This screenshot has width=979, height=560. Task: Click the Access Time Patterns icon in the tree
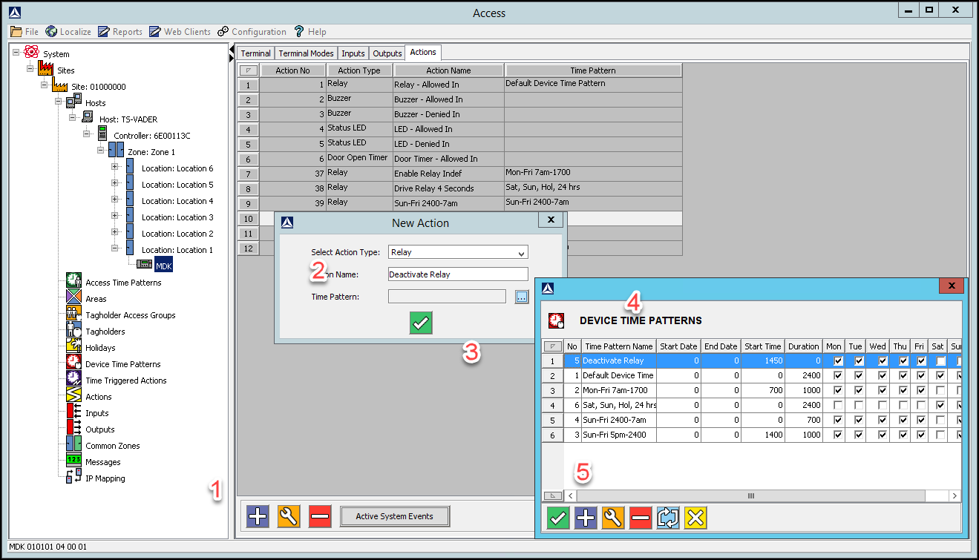(73, 282)
